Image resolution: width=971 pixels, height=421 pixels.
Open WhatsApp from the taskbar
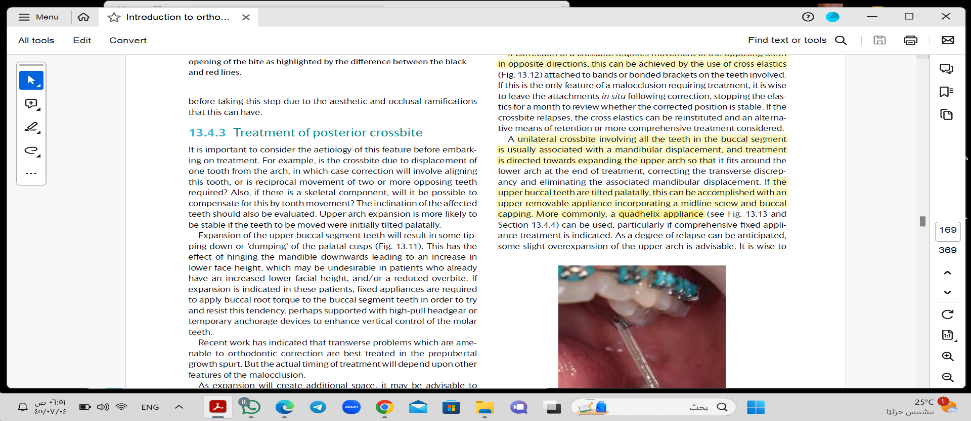point(251,407)
